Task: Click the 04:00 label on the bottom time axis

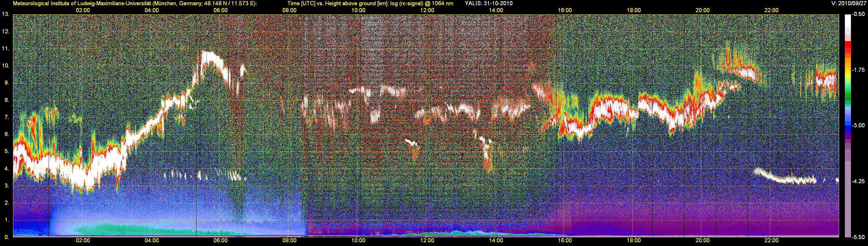Action: click(x=152, y=241)
